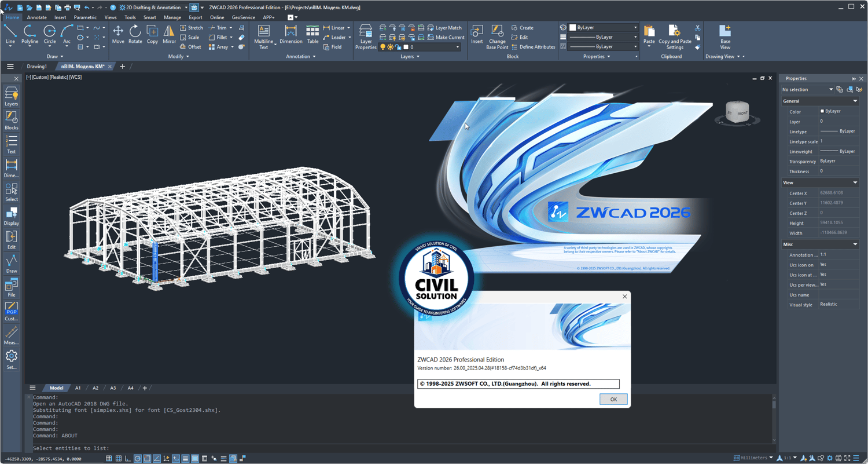Collapse the General section in Properties
The width and height of the screenshot is (868, 464).
point(855,101)
